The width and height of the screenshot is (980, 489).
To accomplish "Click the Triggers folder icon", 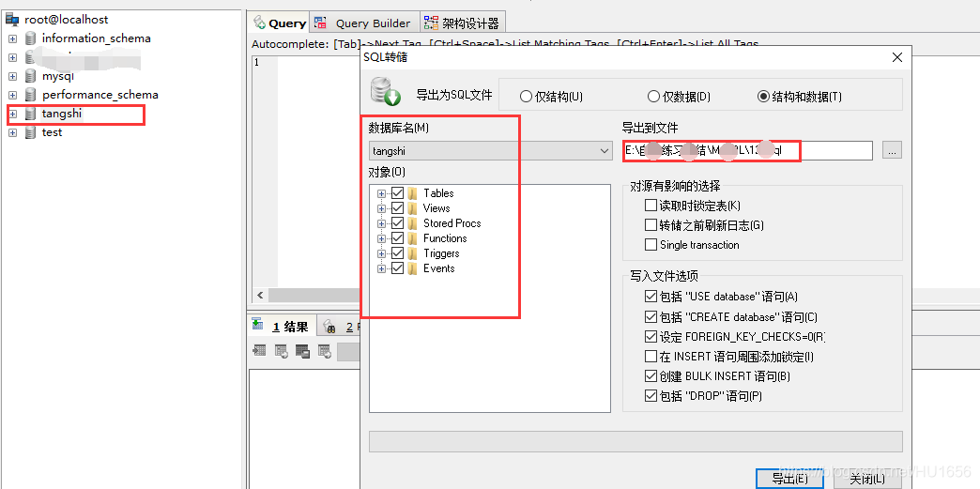I will tap(412, 253).
